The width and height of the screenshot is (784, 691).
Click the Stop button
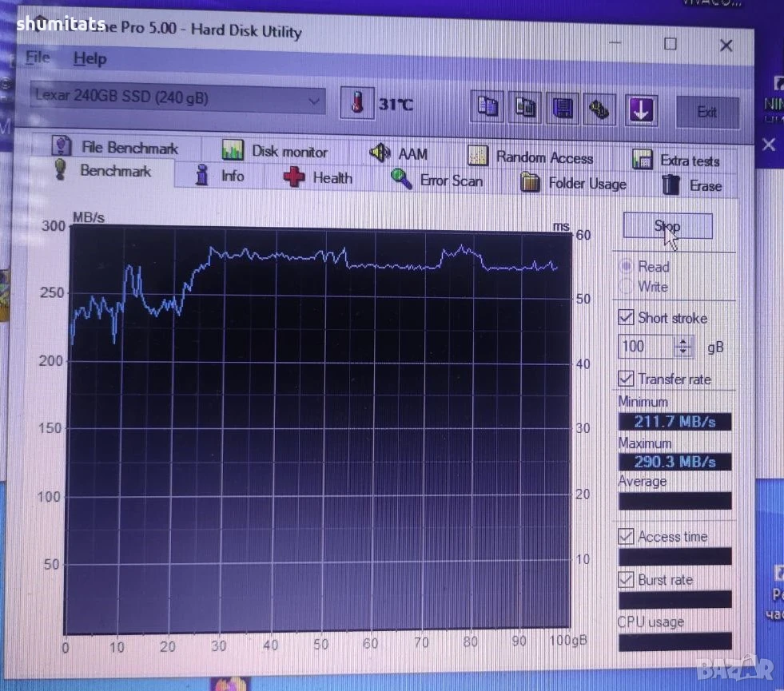click(667, 226)
